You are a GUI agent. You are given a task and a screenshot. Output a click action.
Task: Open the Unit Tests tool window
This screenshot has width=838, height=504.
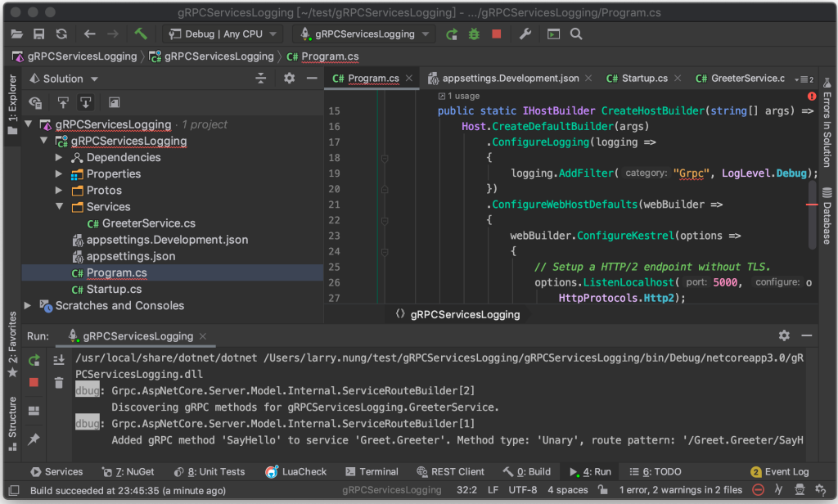tap(209, 472)
